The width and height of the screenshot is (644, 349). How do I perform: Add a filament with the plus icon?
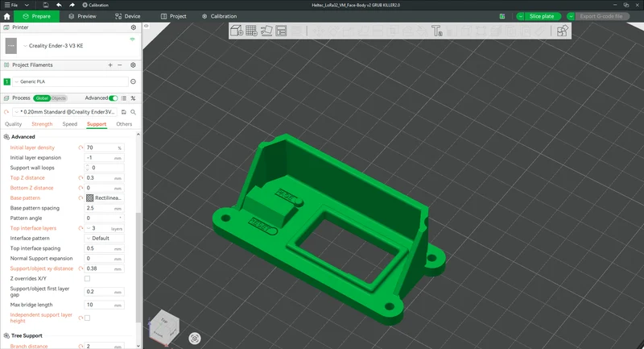pos(110,65)
